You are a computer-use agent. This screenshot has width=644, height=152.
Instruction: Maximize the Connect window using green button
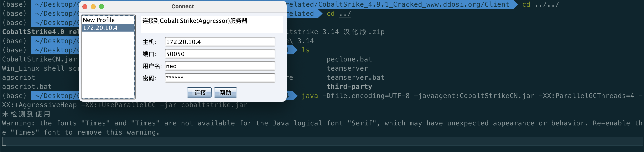(x=102, y=7)
